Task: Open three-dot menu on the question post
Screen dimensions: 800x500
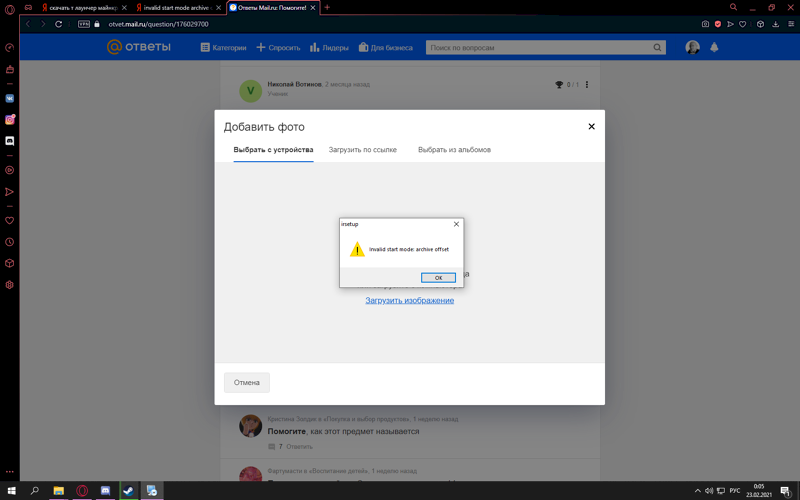Action: [x=587, y=85]
